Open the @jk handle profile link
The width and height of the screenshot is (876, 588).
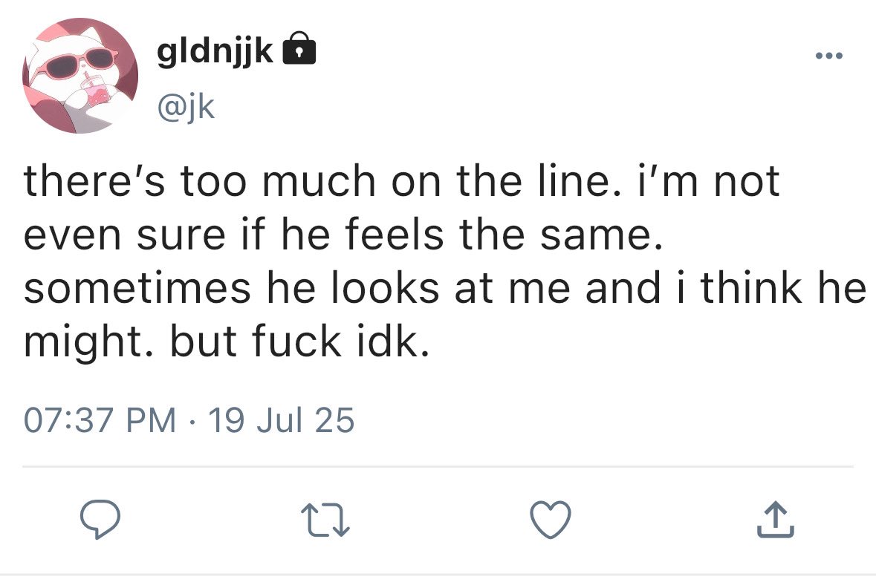click(x=185, y=108)
